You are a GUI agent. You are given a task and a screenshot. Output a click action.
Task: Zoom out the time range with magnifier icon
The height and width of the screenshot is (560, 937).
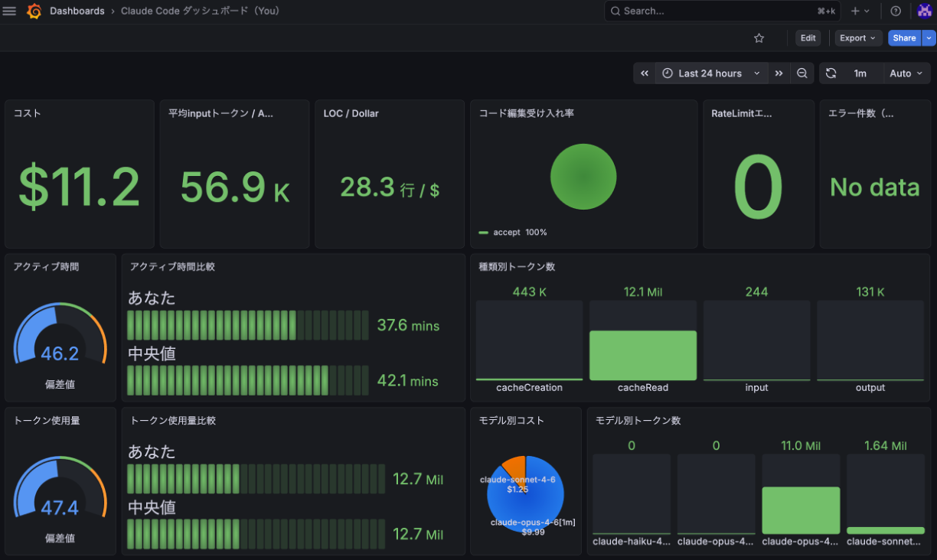click(802, 73)
